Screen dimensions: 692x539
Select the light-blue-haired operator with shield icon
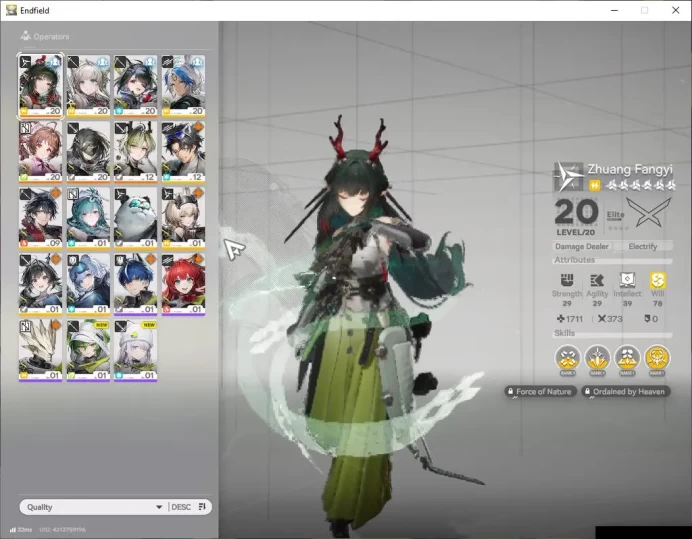point(88,284)
